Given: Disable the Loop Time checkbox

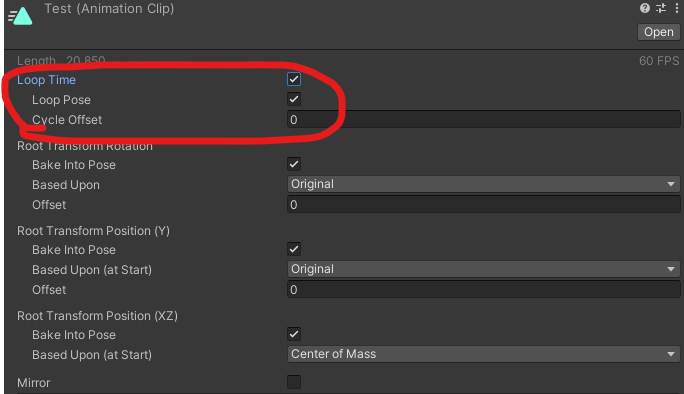Looking at the screenshot, I should 294,79.
